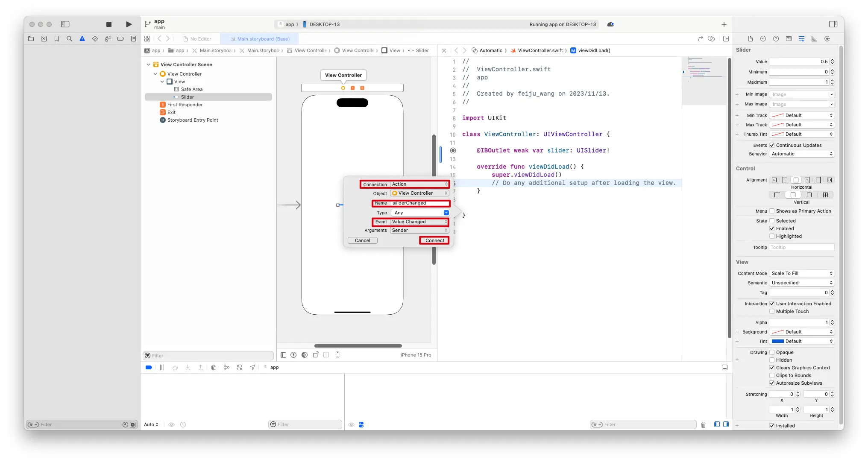The image size is (868, 462).
Task: Open the Size inspector ruler icon
Action: (x=814, y=39)
